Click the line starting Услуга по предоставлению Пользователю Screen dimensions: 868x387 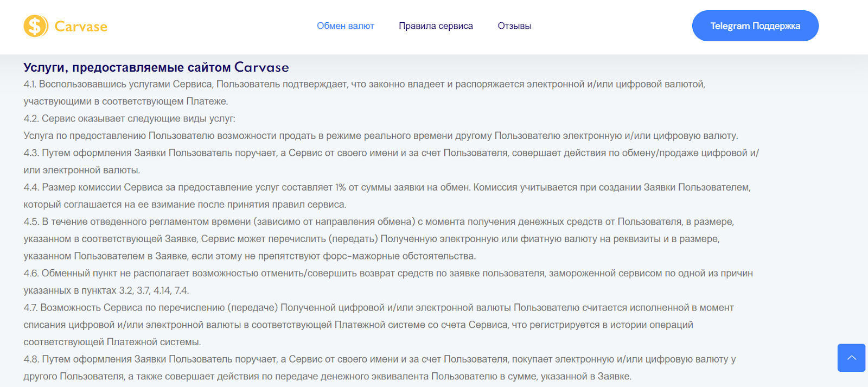(381, 136)
